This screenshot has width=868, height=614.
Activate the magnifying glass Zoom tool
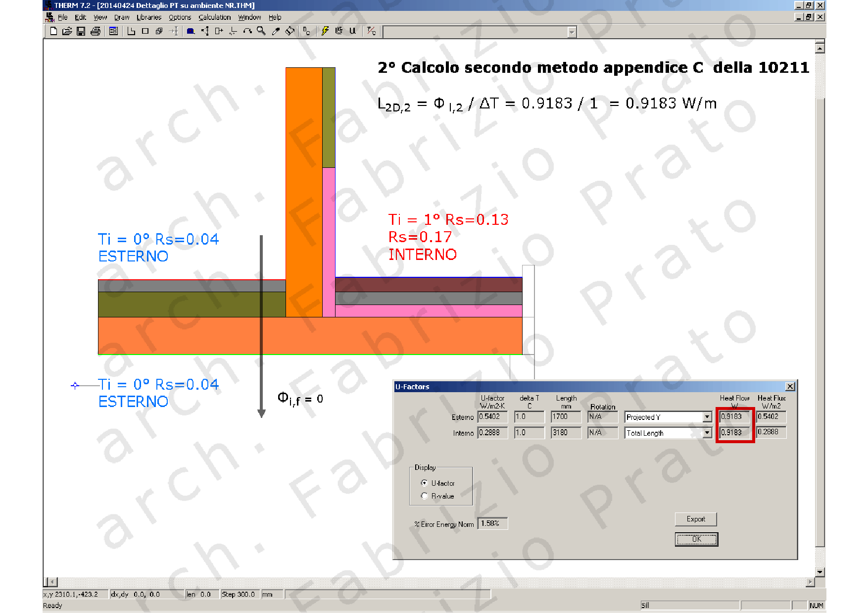coord(261,31)
